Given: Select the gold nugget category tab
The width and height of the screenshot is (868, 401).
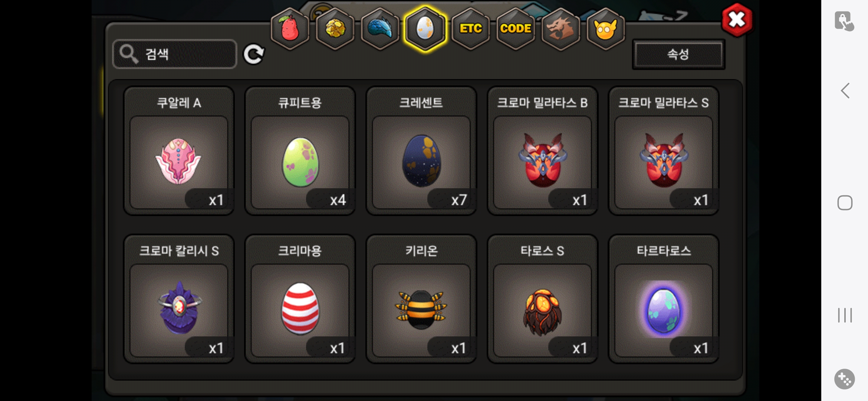Looking at the screenshot, I should coord(335,29).
